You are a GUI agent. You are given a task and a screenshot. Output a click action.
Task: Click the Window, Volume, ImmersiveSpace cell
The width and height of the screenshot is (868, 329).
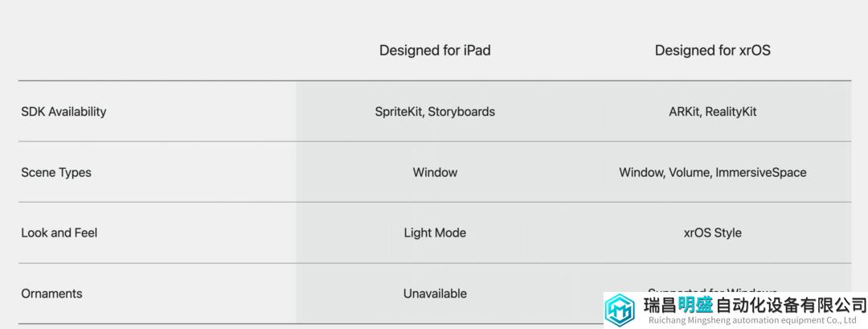[x=712, y=172]
